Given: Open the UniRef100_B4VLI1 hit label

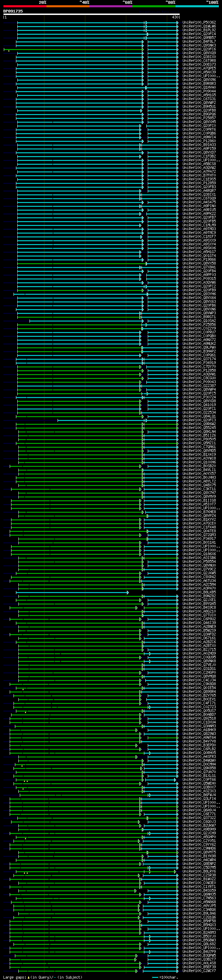Looking at the screenshot, I should coord(199,470).
